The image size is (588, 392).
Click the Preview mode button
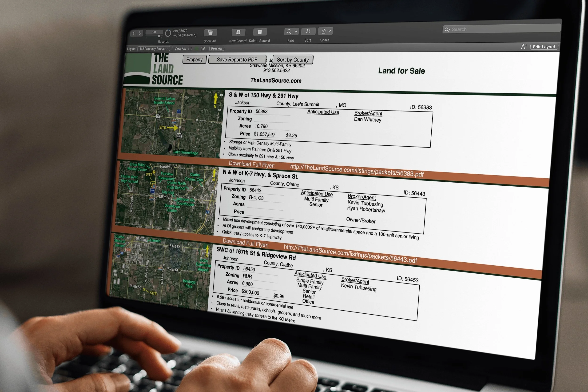click(216, 48)
